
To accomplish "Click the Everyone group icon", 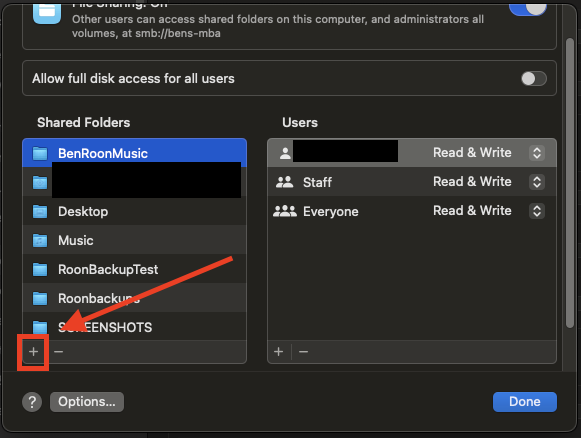I will [285, 211].
